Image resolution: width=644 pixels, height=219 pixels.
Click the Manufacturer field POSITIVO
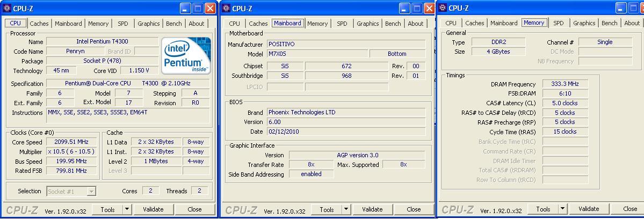(x=346, y=44)
